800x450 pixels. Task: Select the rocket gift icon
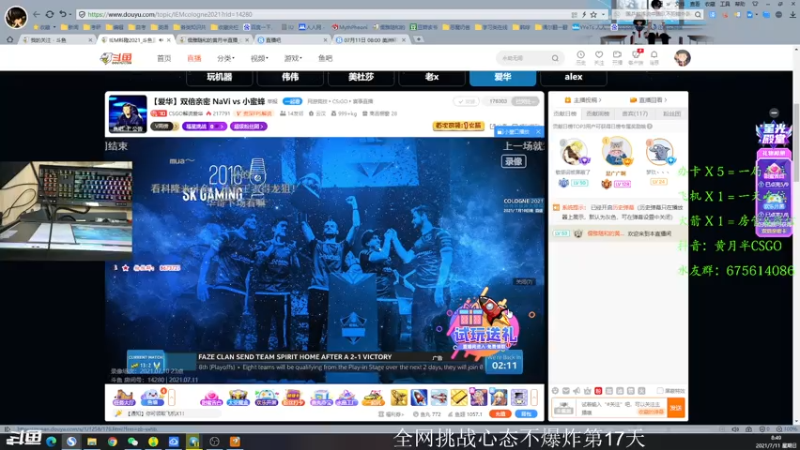pos(419,397)
